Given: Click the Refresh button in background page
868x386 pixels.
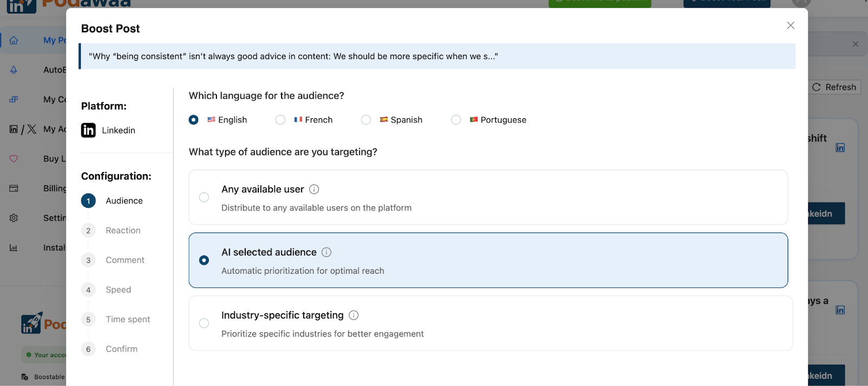Looking at the screenshot, I should click(834, 87).
